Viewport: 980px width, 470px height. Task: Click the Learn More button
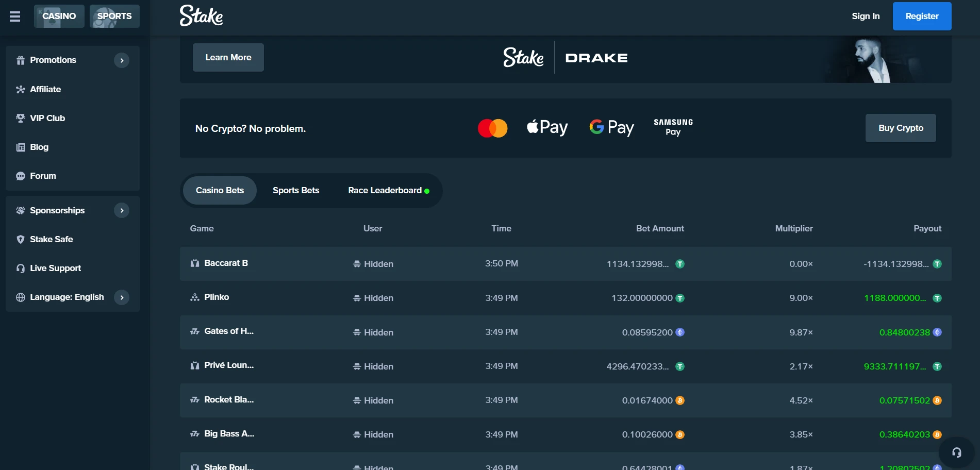pos(228,57)
